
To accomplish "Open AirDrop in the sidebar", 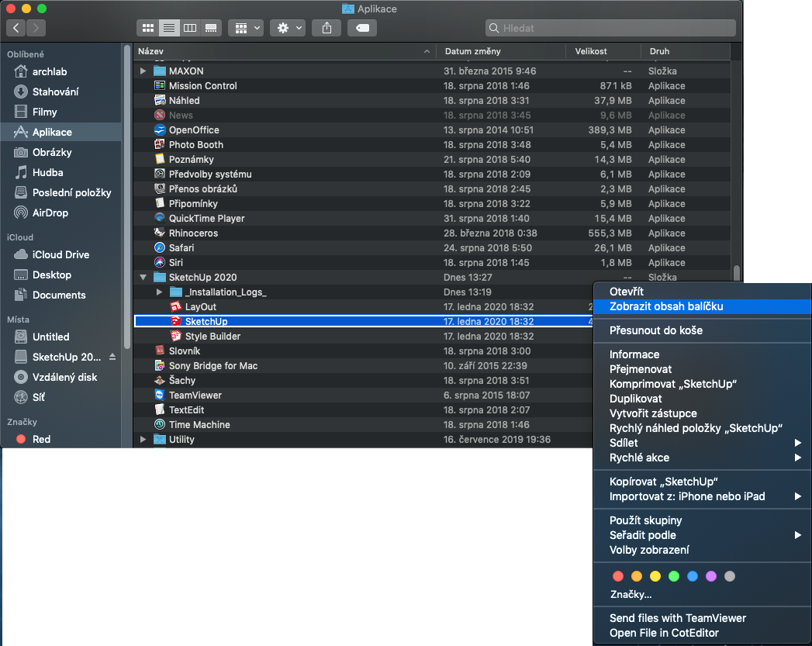I will (61, 212).
